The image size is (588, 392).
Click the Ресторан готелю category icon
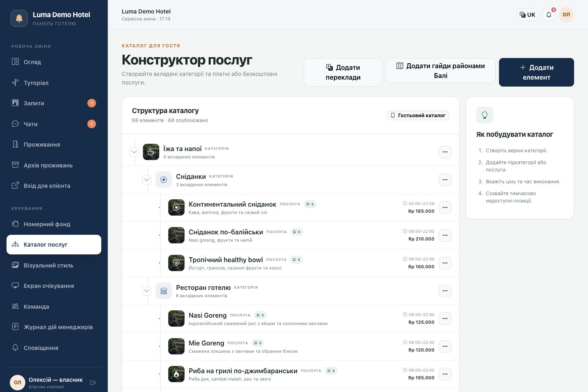point(164,291)
